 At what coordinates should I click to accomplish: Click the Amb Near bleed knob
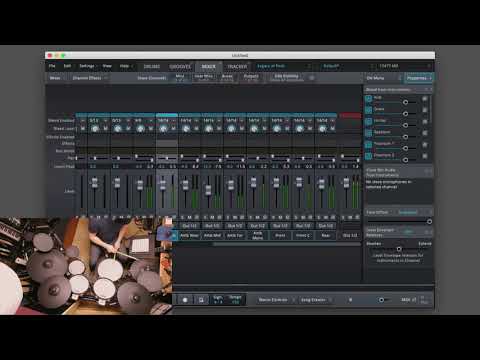pos(186,128)
